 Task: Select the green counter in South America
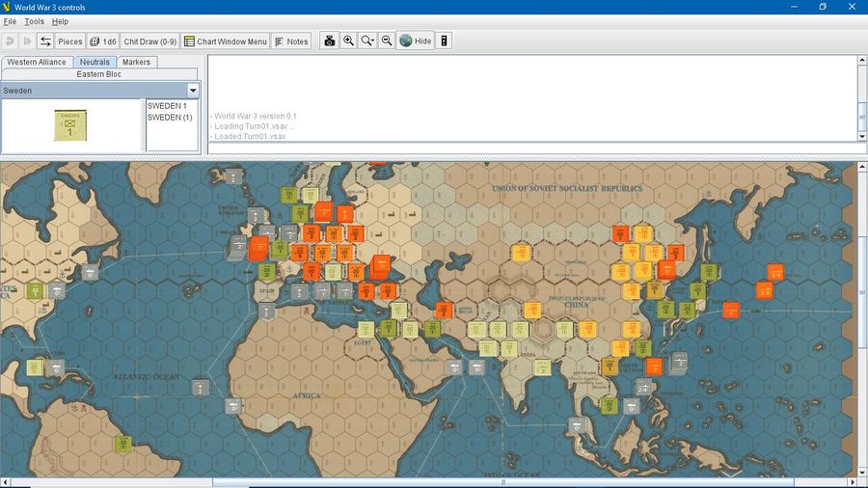tap(122, 444)
